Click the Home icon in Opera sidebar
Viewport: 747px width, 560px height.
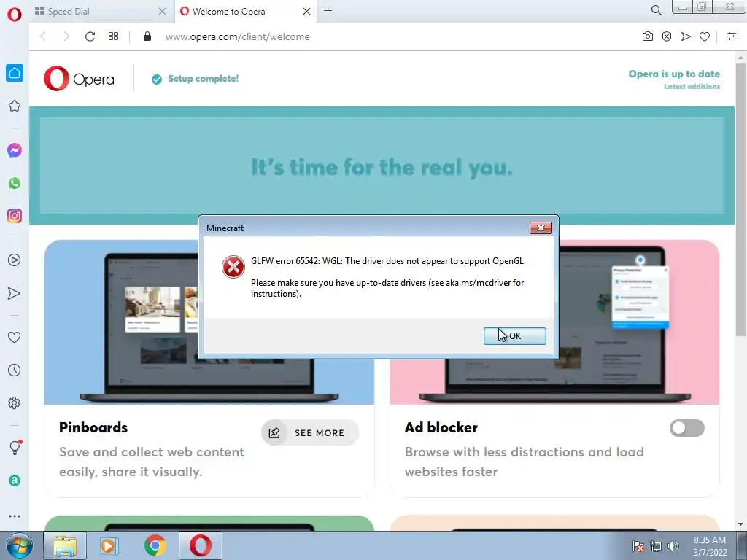15,73
